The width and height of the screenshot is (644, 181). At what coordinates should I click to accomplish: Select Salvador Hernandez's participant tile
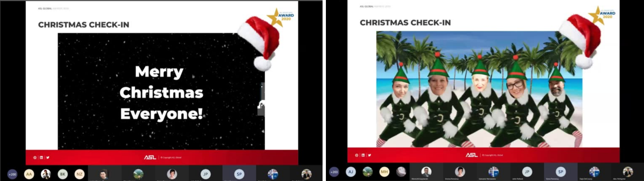[x=493, y=172]
